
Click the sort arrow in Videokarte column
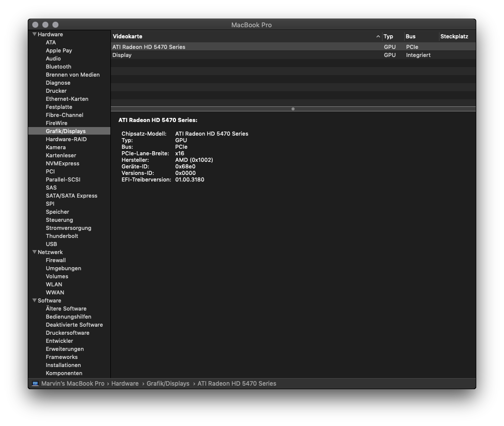tap(378, 37)
